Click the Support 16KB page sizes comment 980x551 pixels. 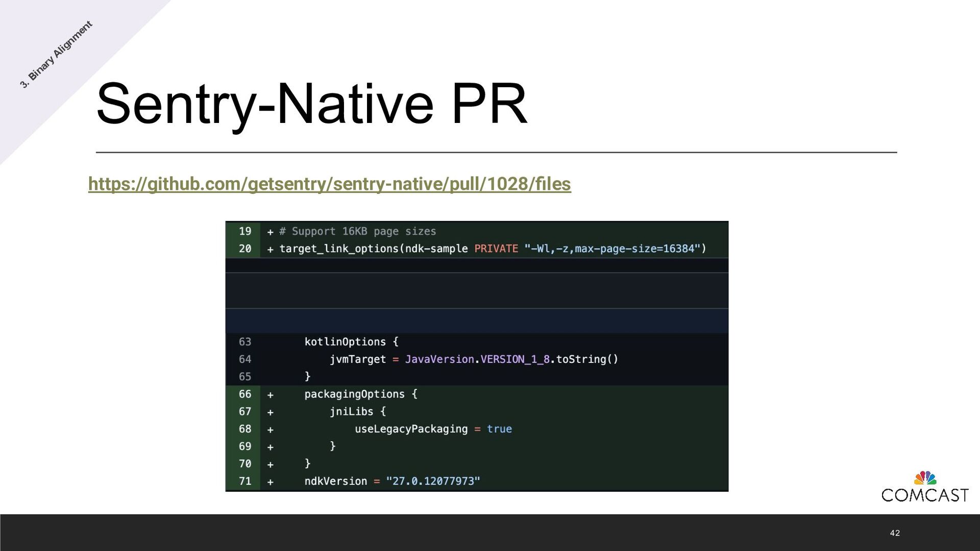pos(357,231)
